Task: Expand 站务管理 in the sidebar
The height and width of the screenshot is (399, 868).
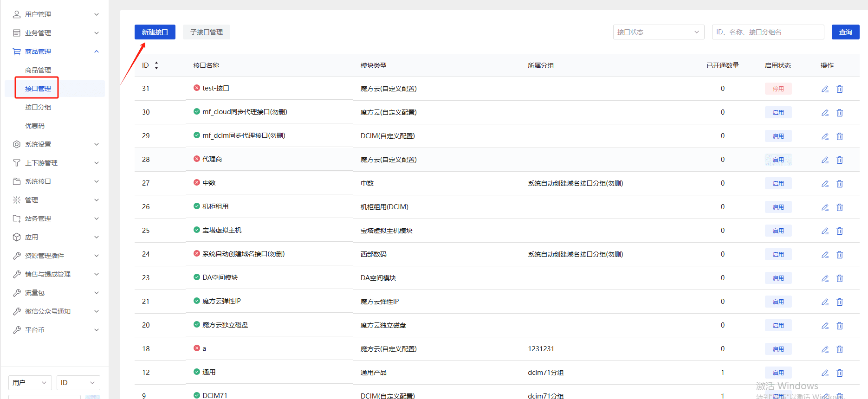Action: tap(56, 219)
